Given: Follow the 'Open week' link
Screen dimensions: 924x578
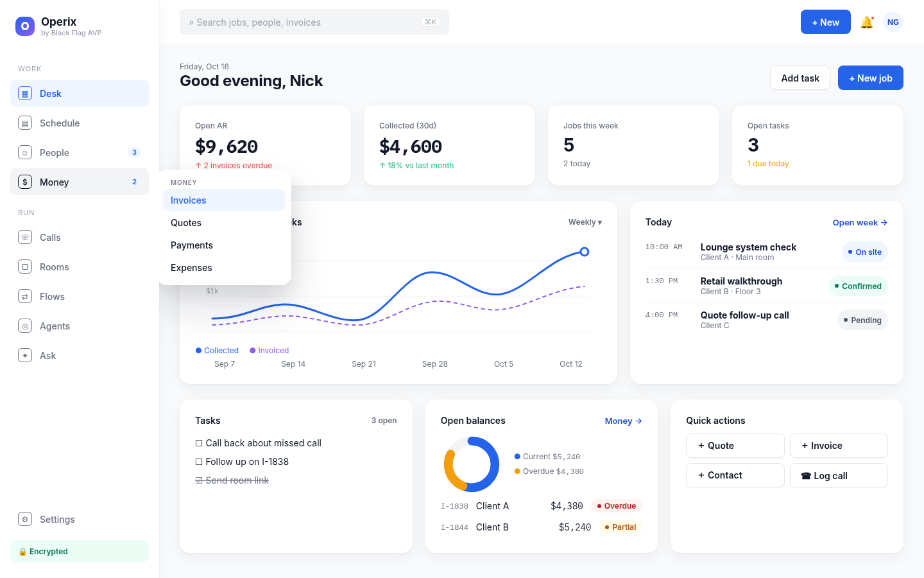Looking at the screenshot, I should (x=860, y=223).
